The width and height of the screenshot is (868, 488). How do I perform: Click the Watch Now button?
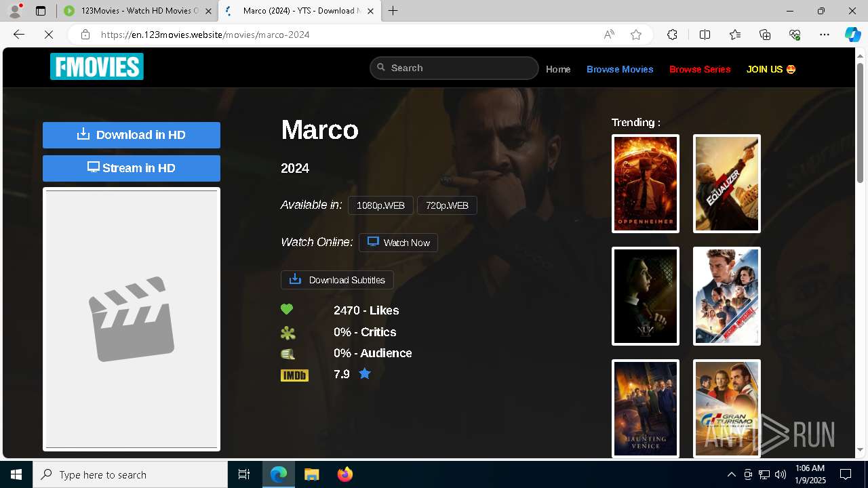[398, 243]
